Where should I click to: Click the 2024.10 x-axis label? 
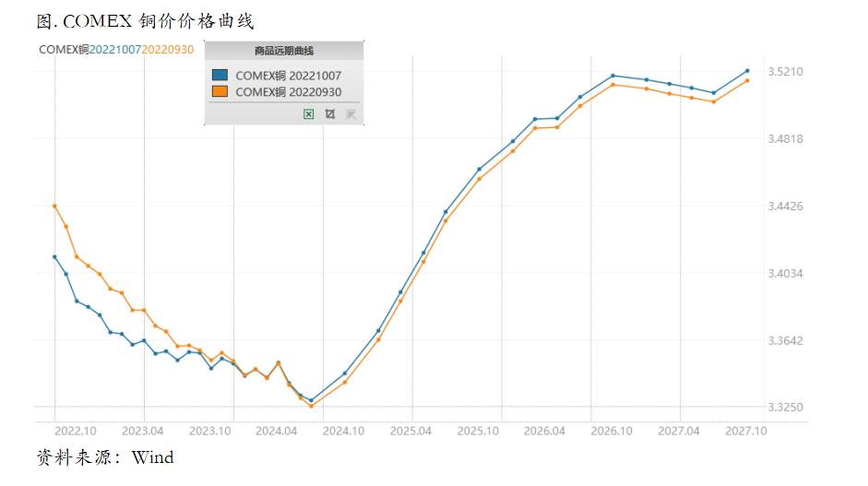point(343,431)
